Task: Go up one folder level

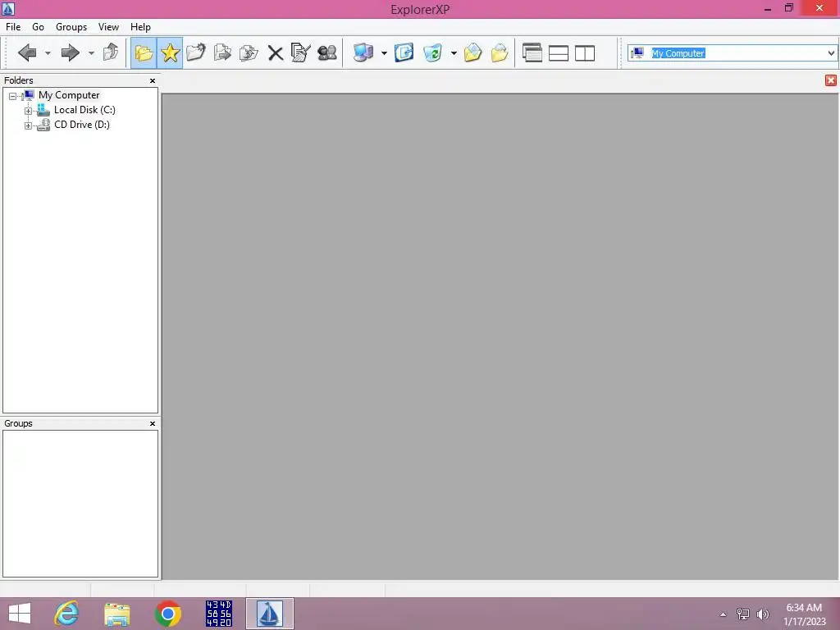Action: click(112, 52)
